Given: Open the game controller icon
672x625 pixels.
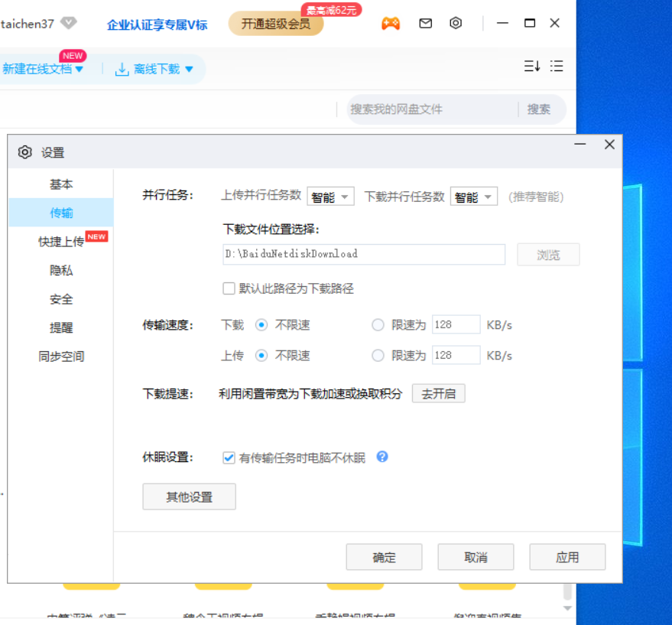Looking at the screenshot, I should (x=391, y=23).
